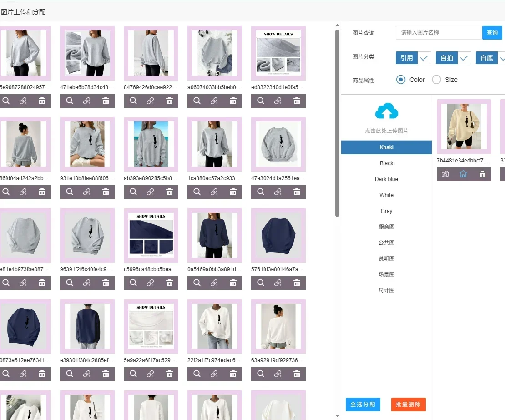Screen dimensions: 505x420
Task: Click thumbnail of image a06074033bb5beb0
Action: coord(214,53)
